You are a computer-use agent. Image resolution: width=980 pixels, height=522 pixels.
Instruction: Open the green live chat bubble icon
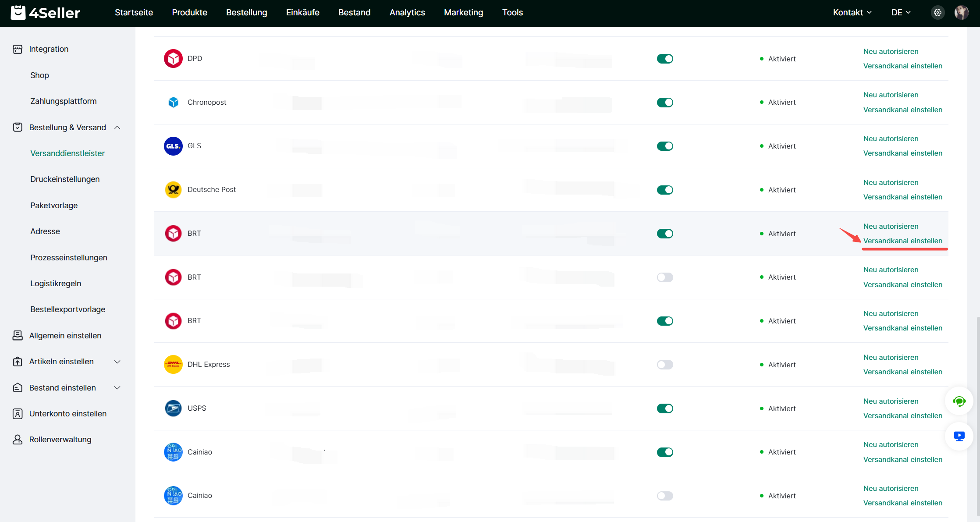[x=959, y=401]
